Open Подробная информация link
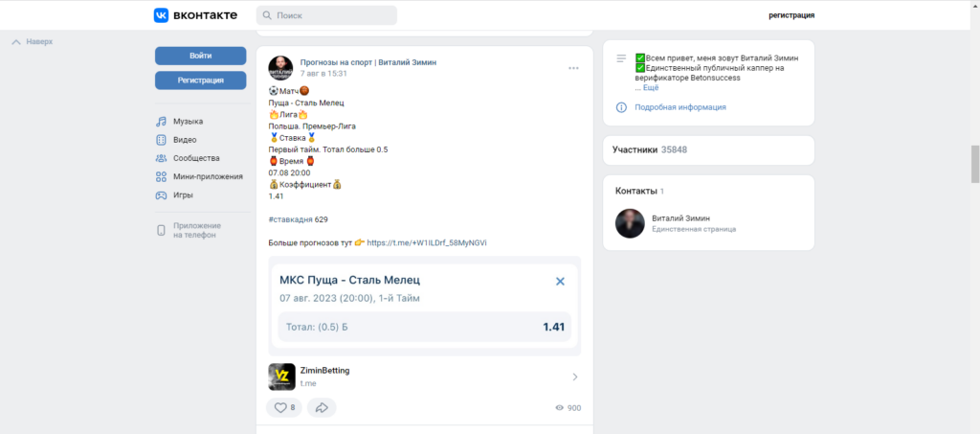Viewport: 980px width, 434px height. point(679,107)
